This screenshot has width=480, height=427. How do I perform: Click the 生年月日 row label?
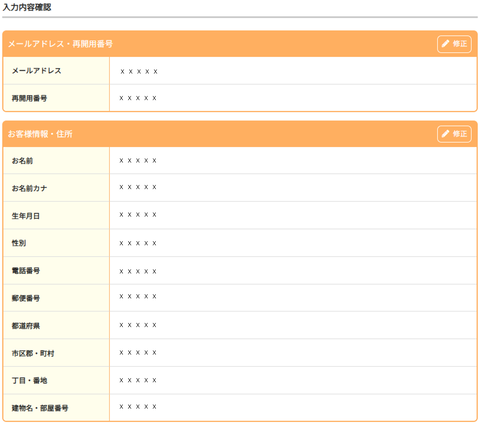[x=26, y=216]
